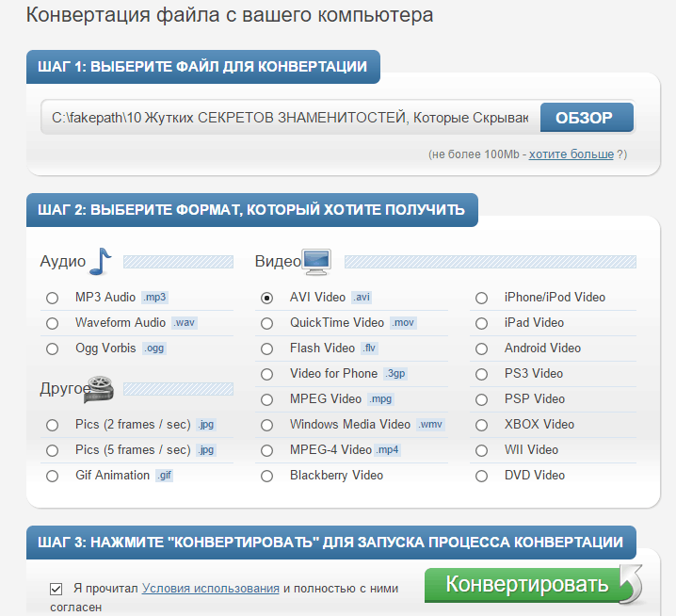Click the .3gp extension badge
The width and height of the screenshot is (676, 616).
click(x=394, y=374)
